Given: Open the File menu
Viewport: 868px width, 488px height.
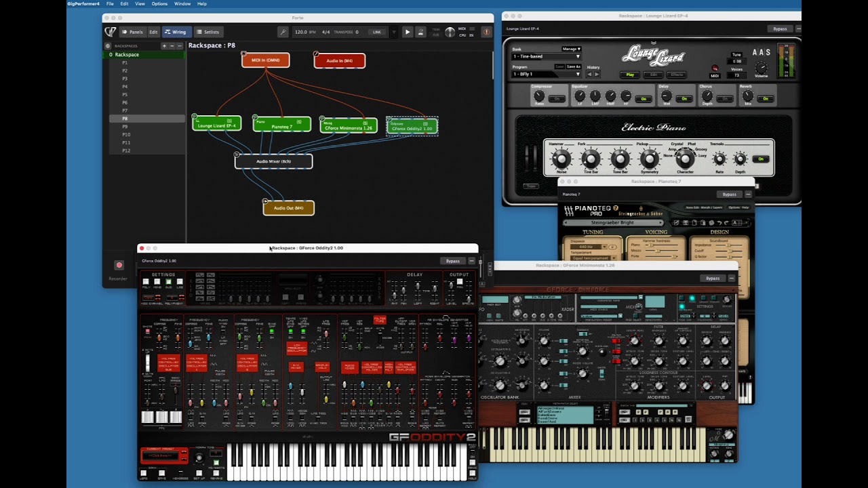Looking at the screenshot, I should tap(110, 3).
